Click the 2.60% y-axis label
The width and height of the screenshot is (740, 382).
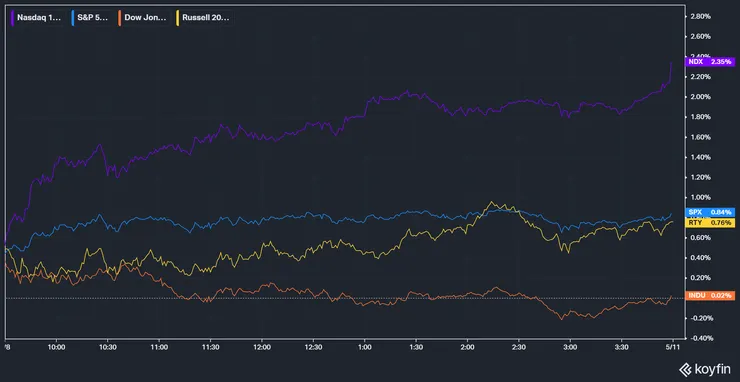click(701, 36)
